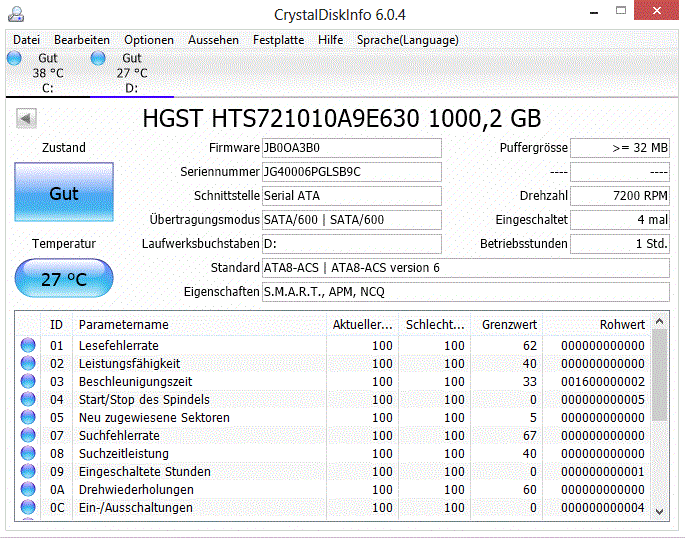
Task: Minimize the CrystalDiskInfo window
Action: [594, 11]
